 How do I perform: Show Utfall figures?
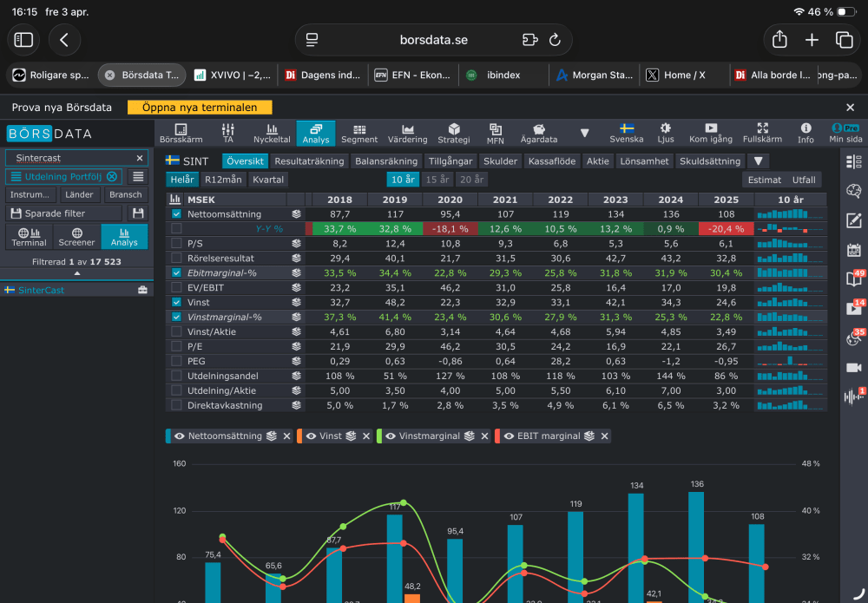click(804, 180)
